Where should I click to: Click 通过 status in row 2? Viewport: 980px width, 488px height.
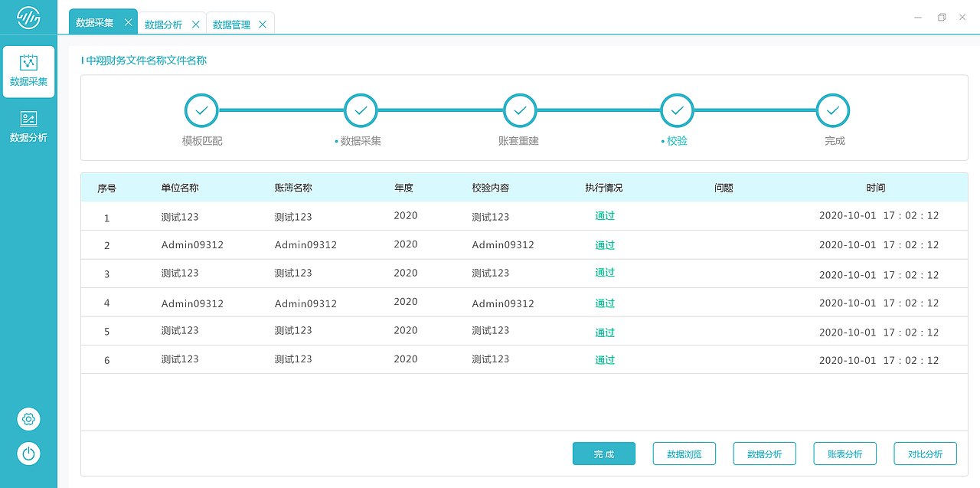(605, 245)
